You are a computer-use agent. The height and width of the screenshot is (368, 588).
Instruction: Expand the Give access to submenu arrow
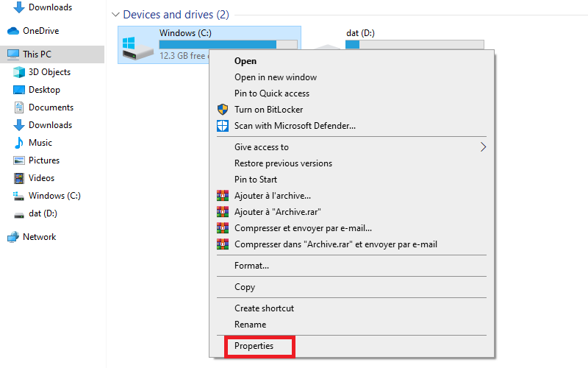pyautogui.click(x=483, y=147)
